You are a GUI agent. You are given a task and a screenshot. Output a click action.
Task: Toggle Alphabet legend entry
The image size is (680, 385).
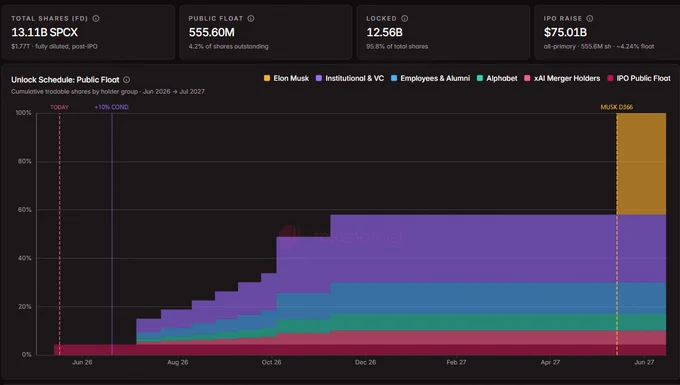tap(497, 78)
